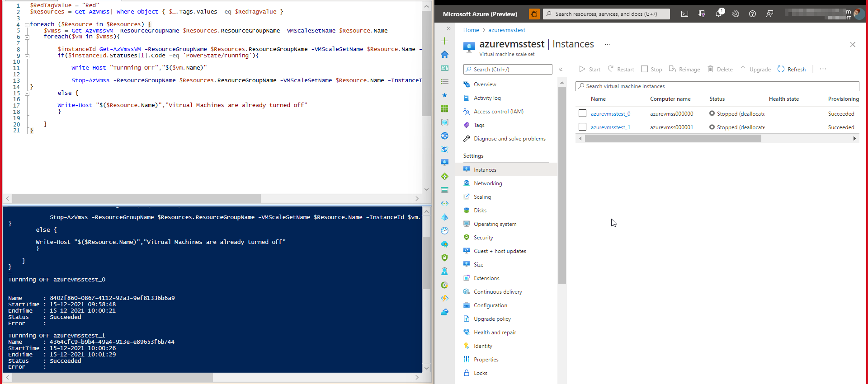Sort instances by the Status column header

(x=717, y=99)
